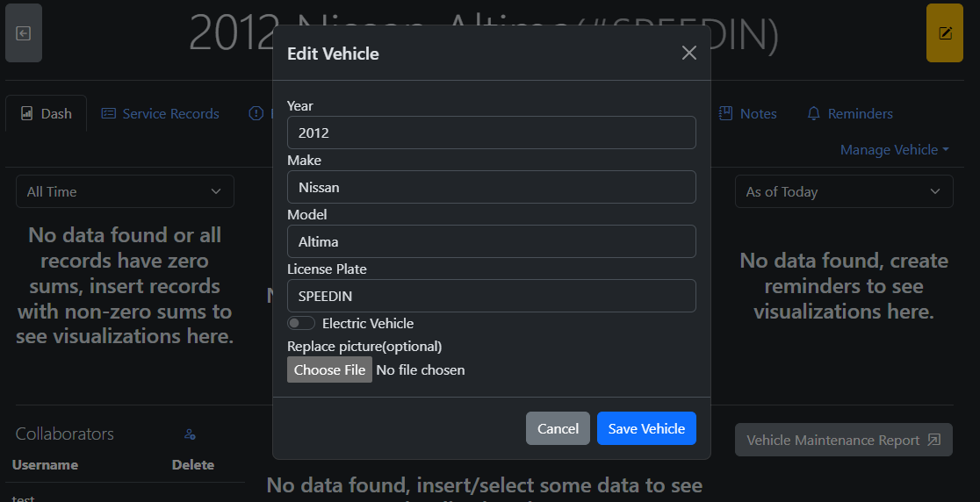
Task: Click the back arrow icon button
Action: click(x=24, y=33)
